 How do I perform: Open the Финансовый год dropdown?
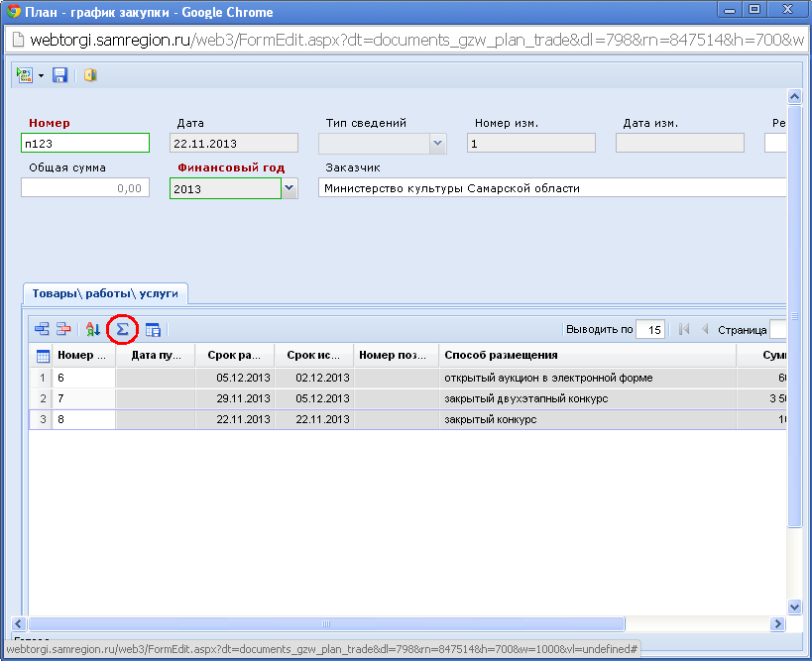click(289, 187)
